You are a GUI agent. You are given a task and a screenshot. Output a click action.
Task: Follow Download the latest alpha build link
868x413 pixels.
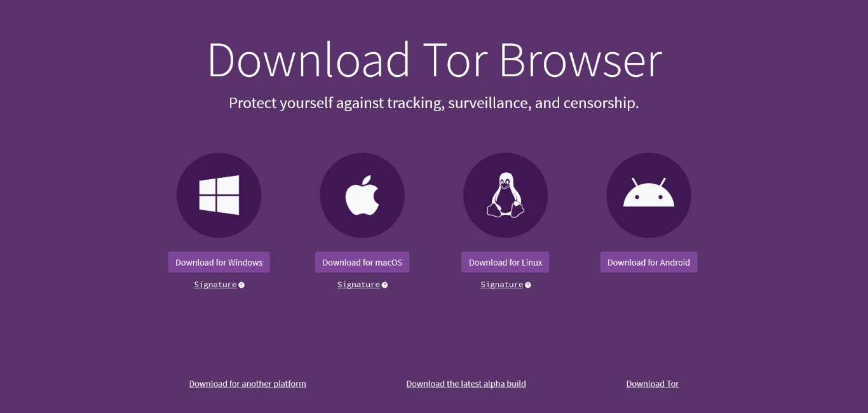466,384
